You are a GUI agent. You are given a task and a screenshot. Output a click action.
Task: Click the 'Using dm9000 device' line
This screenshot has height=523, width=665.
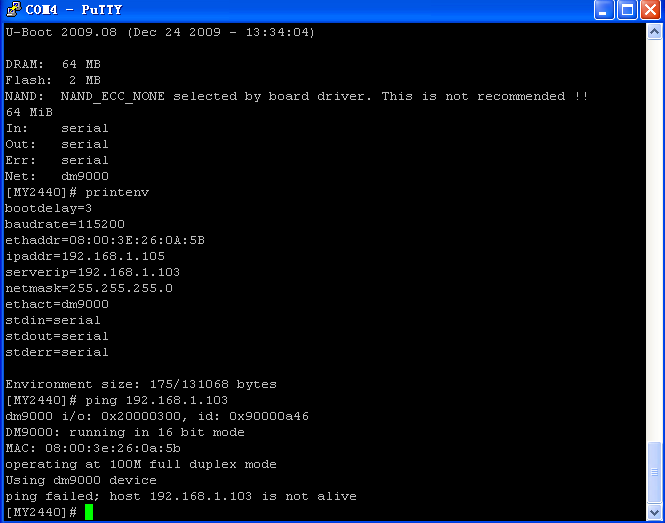pos(81,481)
